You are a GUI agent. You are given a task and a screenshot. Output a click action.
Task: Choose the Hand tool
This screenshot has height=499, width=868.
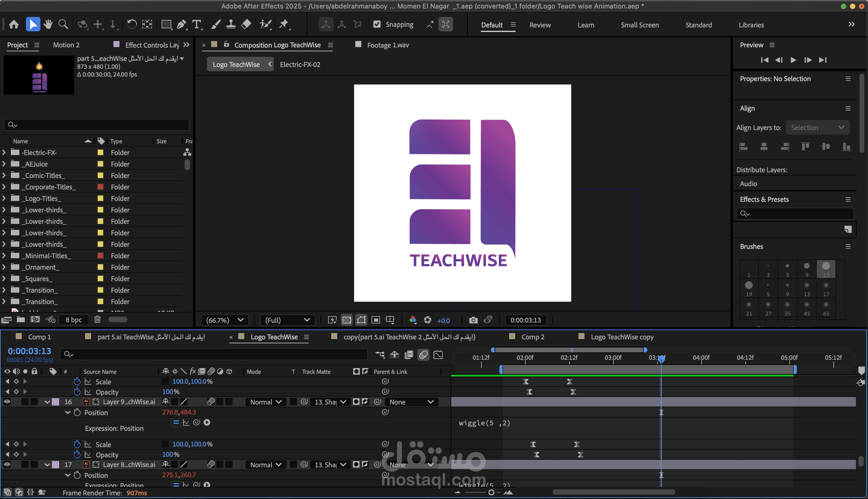[48, 24]
